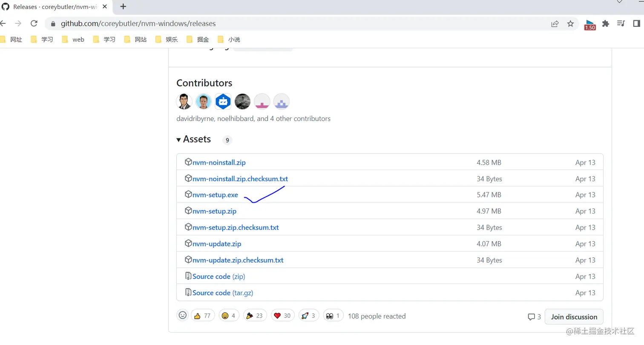Open the site info lock icon

click(53, 24)
